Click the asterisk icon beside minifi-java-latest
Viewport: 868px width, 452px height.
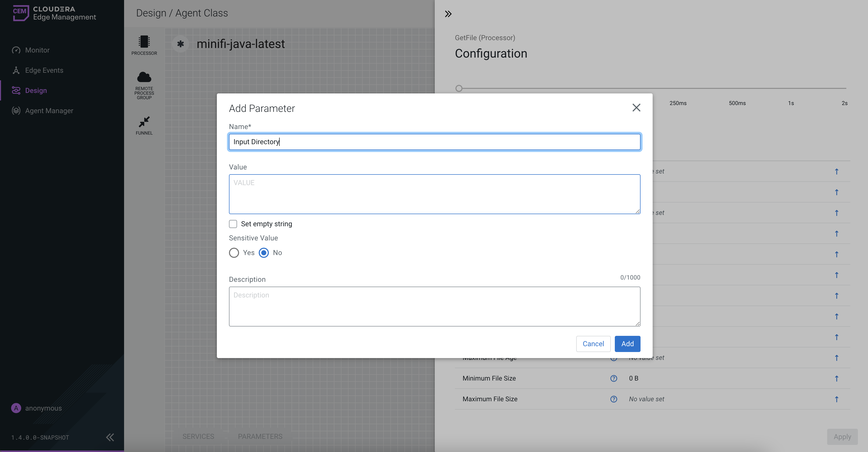(x=181, y=44)
